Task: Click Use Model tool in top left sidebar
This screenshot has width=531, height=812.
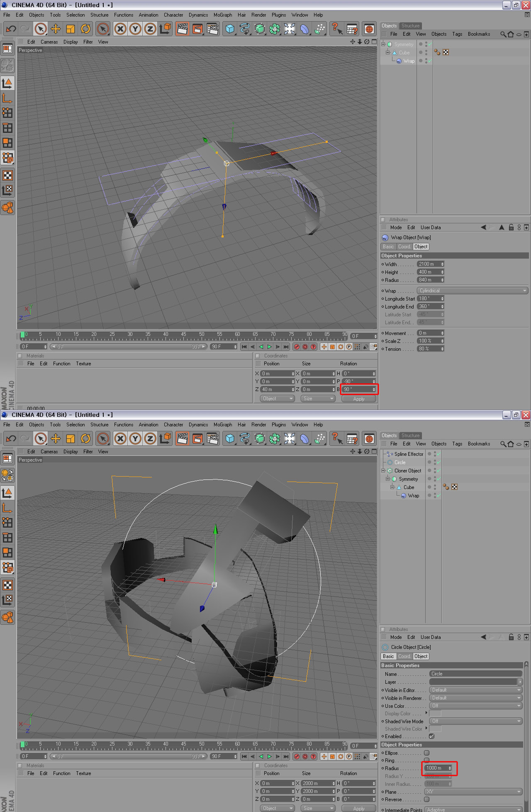Action: tap(7, 83)
